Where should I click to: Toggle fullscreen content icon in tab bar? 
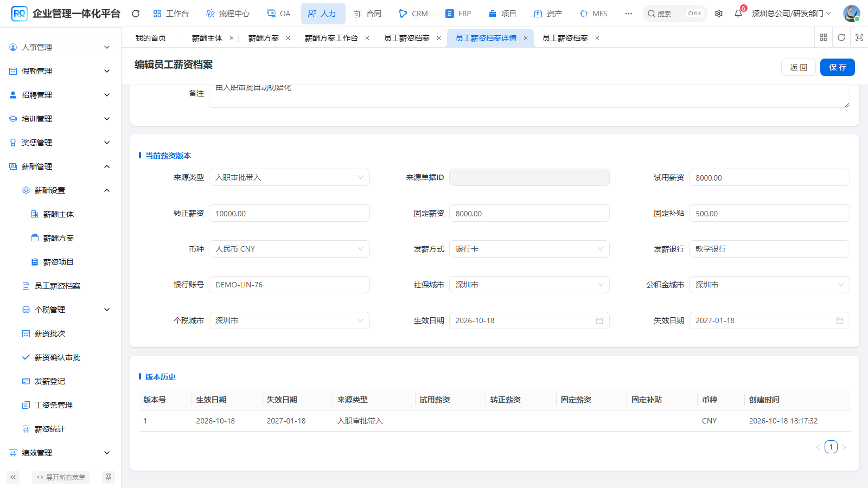click(859, 37)
